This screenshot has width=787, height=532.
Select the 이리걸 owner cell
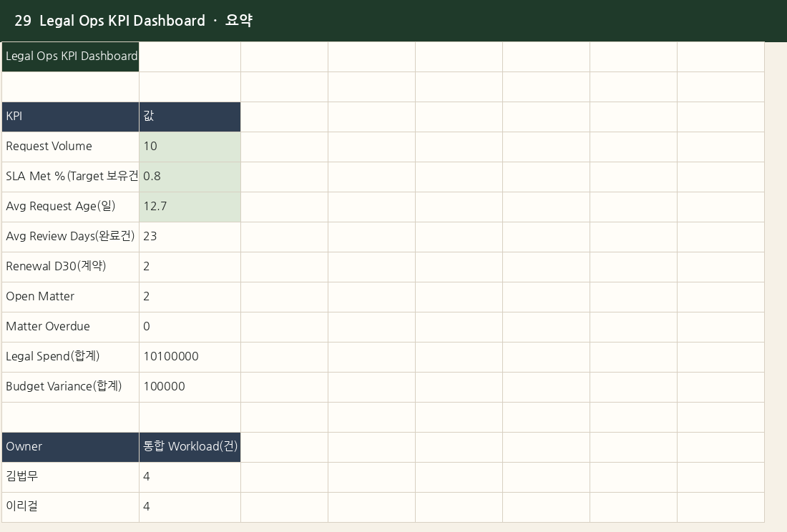pos(70,508)
